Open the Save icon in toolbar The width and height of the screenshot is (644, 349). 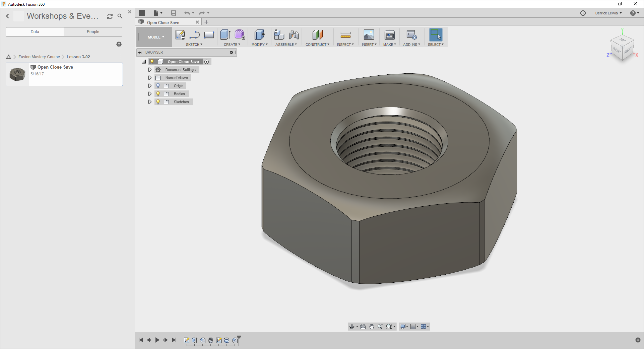pyautogui.click(x=173, y=13)
